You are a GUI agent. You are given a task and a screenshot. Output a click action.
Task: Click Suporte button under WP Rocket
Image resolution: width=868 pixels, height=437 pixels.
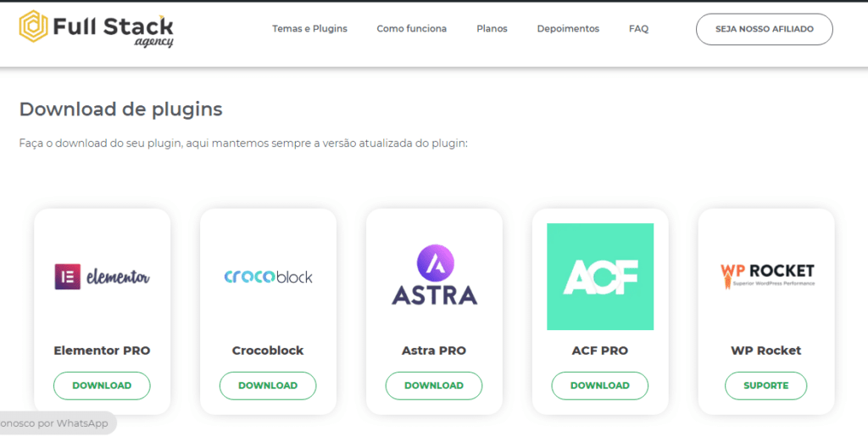coord(766,385)
